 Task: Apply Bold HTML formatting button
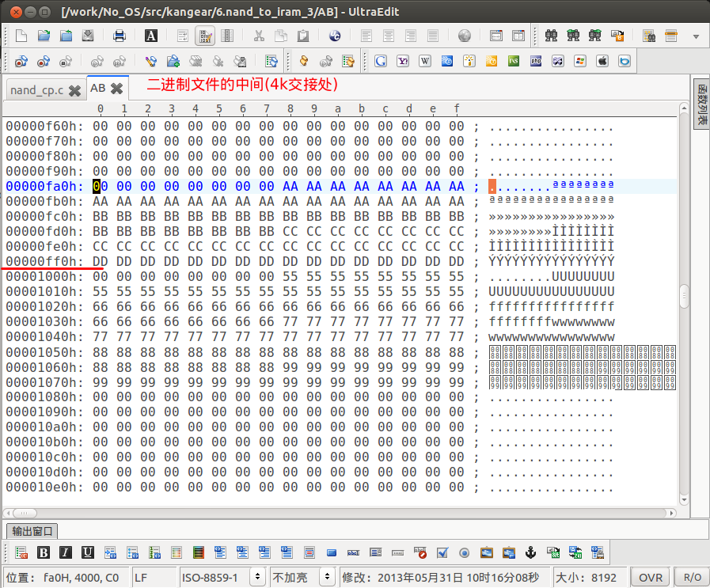click(x=44, y=552)
